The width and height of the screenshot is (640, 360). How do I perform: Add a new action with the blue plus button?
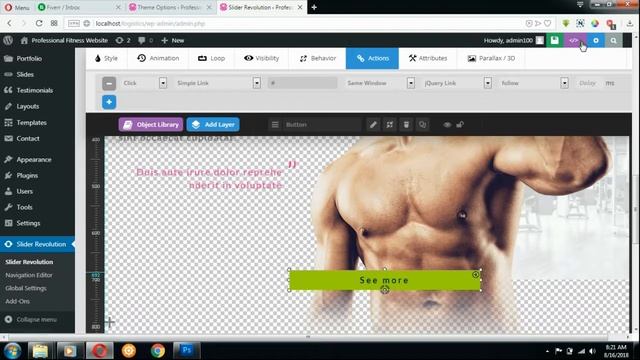tap(109, 102)
